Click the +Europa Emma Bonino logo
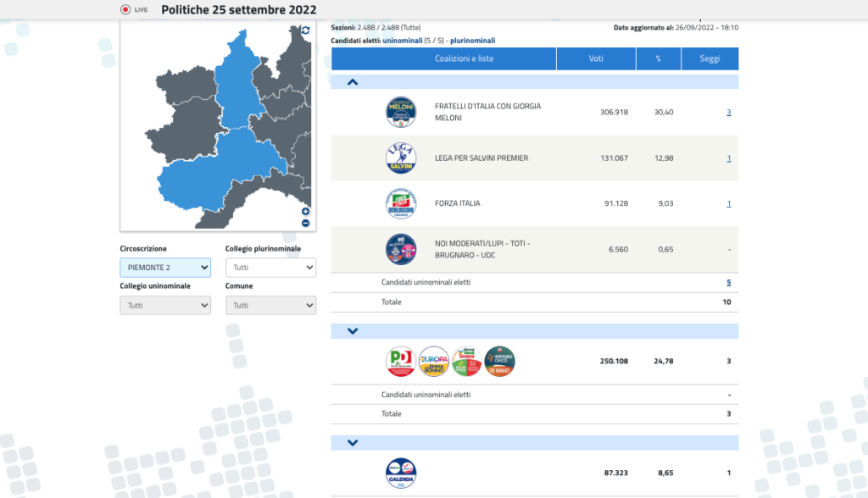The height and width of the screenshot is (498, 868). click(x=434, y=362)
